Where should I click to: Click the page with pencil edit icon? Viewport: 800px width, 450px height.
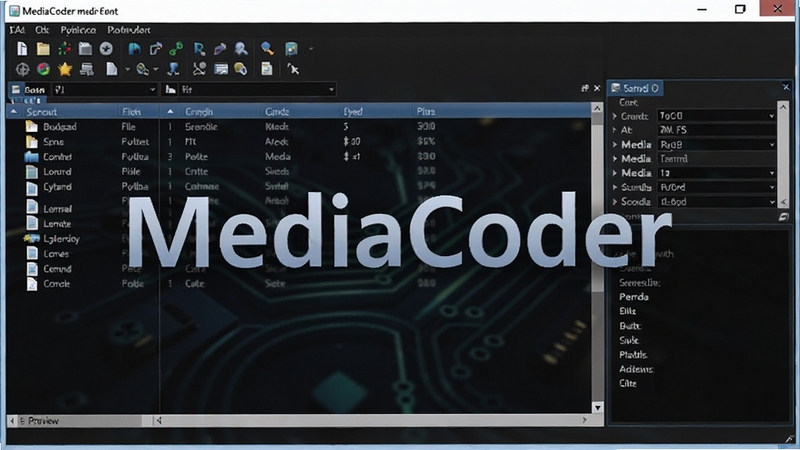click(156, 49)
